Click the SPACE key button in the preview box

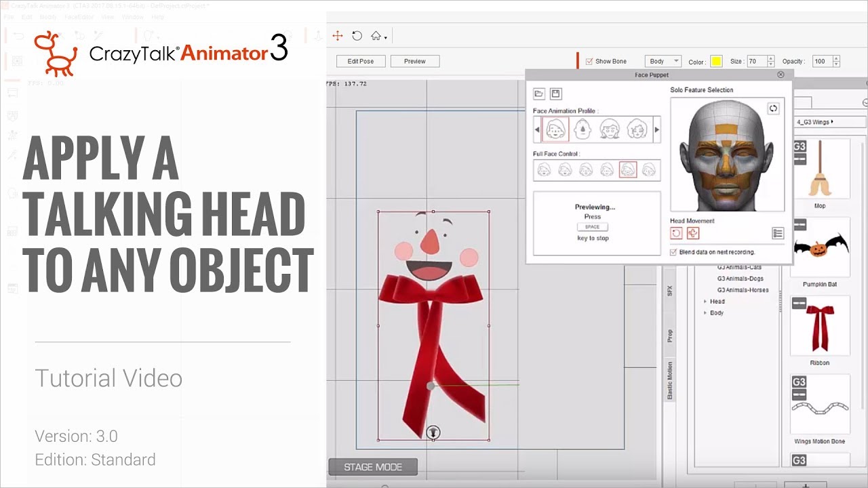[x=593, y=227]
